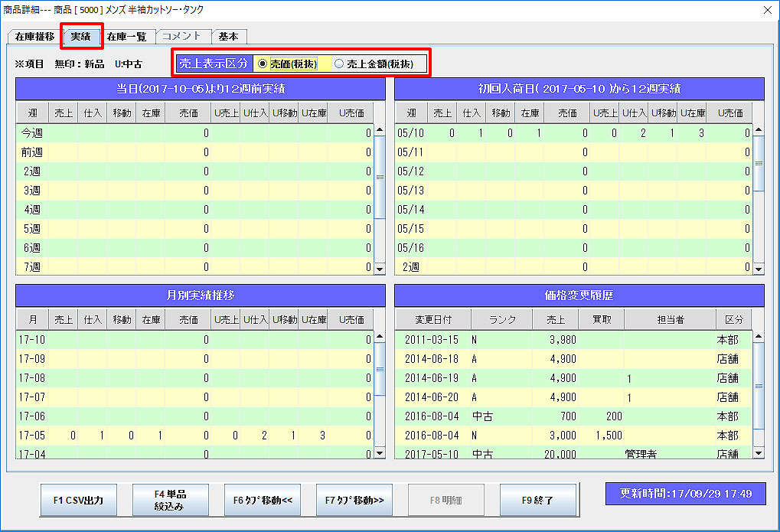Click F6 タブ移動<< button
The image size is (780, 532).
click(263, 501)
